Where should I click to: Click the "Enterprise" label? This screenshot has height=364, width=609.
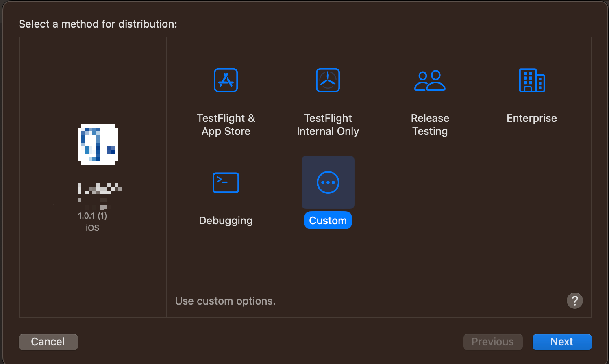[532, 118]
